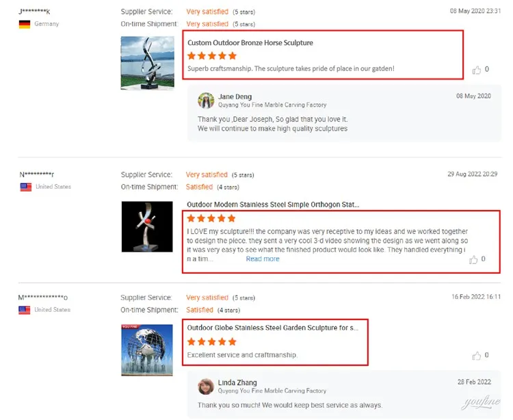Click the five-star rating under Bronze Horse Sculpture
Image resolution: width=513 pixels, height=420 pixels.
pos(212,56)
